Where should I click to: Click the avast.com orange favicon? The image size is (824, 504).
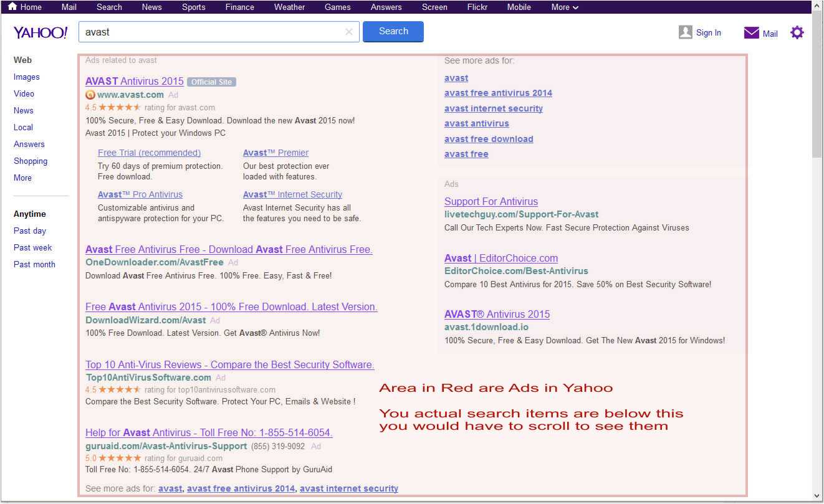(90, 95)
